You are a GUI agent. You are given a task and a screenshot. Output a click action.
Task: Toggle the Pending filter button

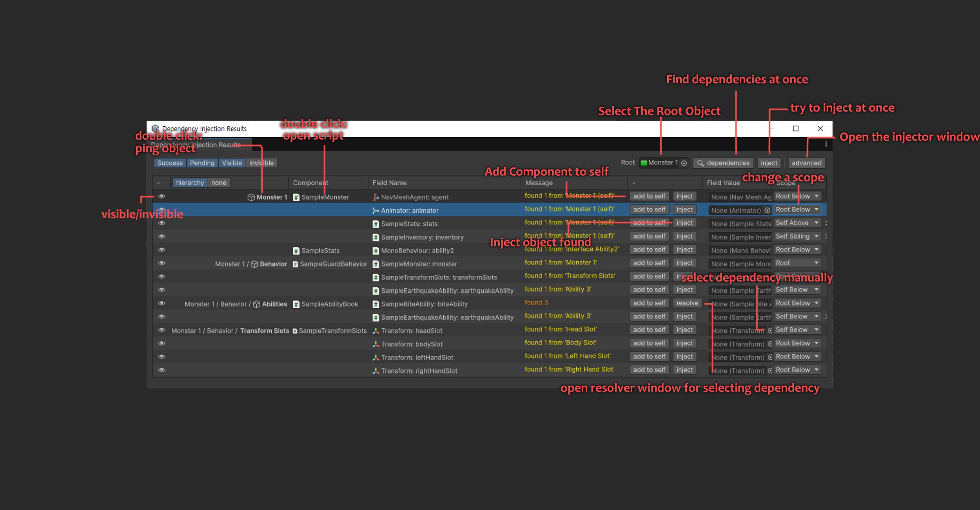click(202, 163)
